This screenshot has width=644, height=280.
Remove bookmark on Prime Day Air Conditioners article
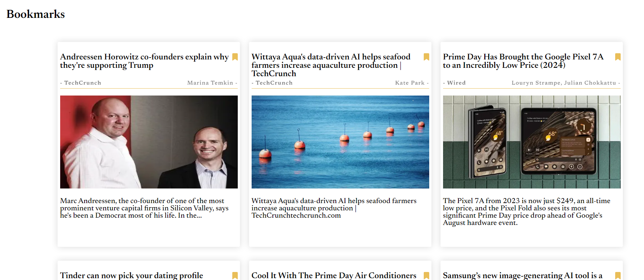pyautogui.click(x=426, y=276)
